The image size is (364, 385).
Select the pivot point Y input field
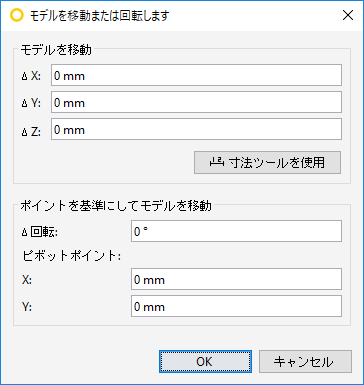236,306
